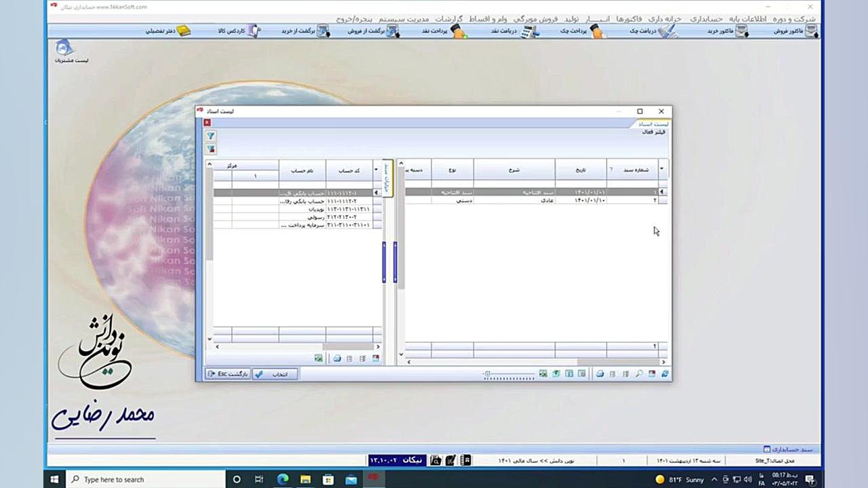The image size is (868, 488).
Task: Click the انتخاب select button
Action: (x=275, y=374)
